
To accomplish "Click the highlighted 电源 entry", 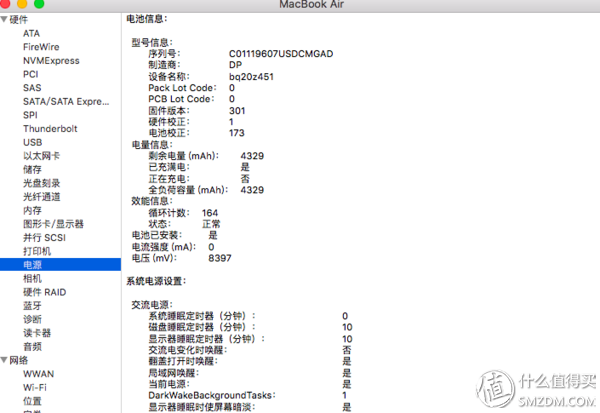I will 60,265.
